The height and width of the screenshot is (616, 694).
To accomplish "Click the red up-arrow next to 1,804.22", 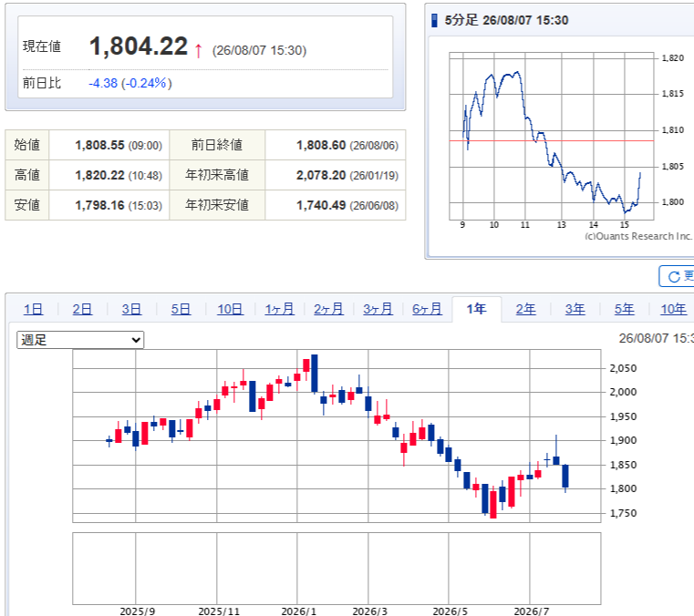I will [x=198, y=50].
